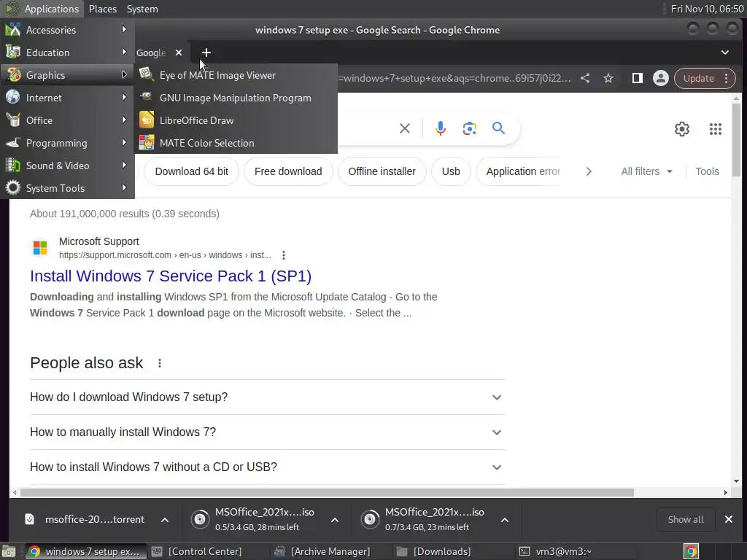The height and width of the screenshot is (560, 747).
Task: Close the Google tab
Action: tap(179, 52)
